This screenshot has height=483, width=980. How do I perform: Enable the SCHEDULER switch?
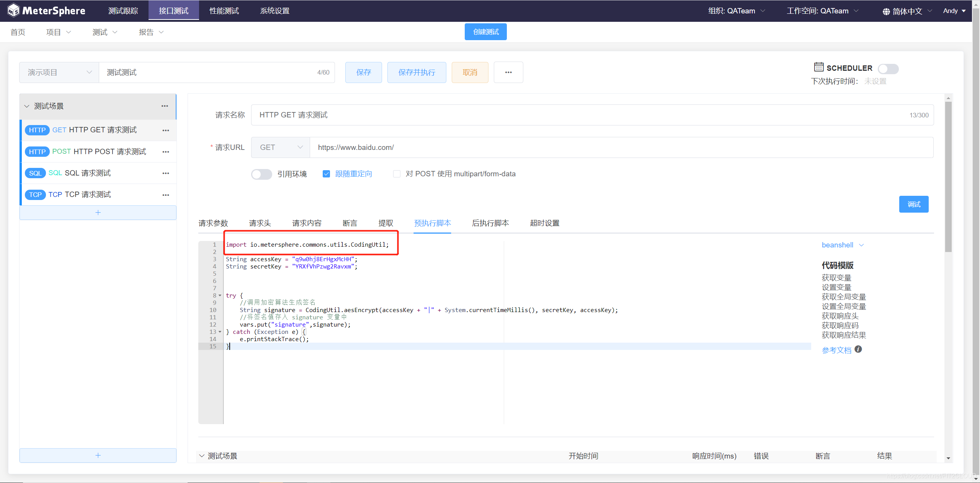click(888, 69)
